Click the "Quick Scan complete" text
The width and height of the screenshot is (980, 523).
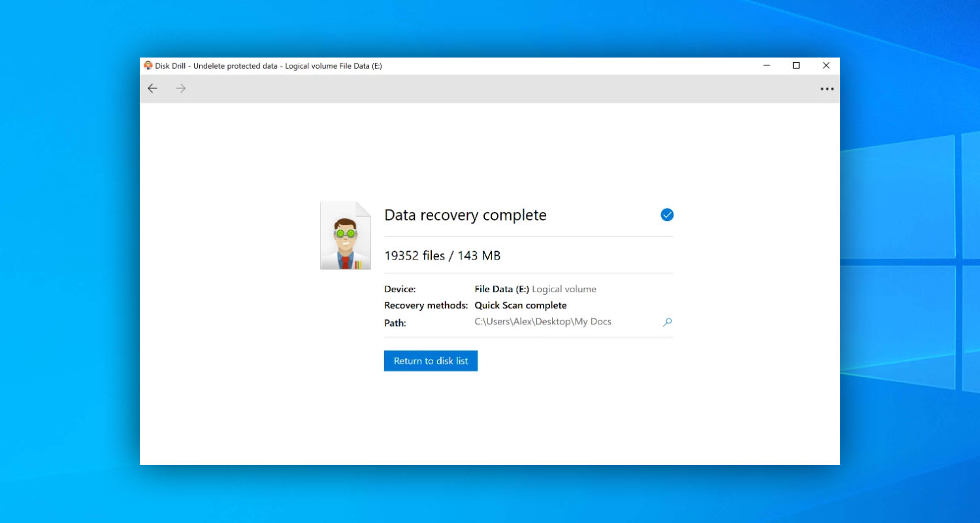pyautogui.click(x=521, y=305)
